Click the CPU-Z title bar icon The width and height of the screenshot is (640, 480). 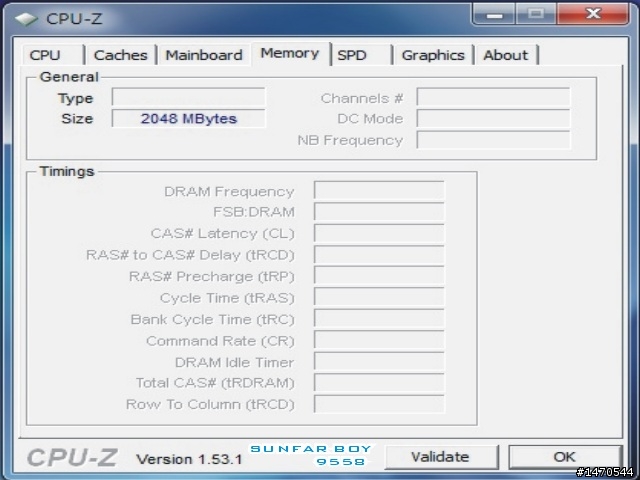click(26, 19)
